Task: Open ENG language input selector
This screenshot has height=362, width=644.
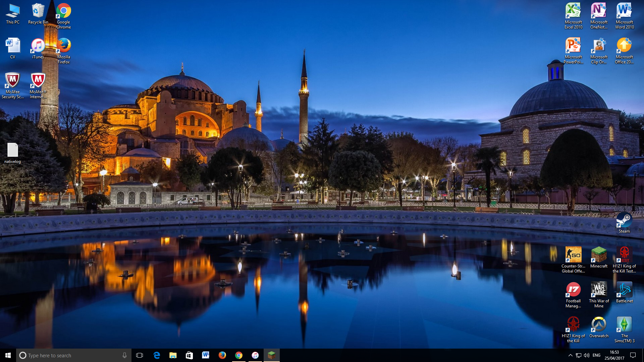Action: coord(596,355)
